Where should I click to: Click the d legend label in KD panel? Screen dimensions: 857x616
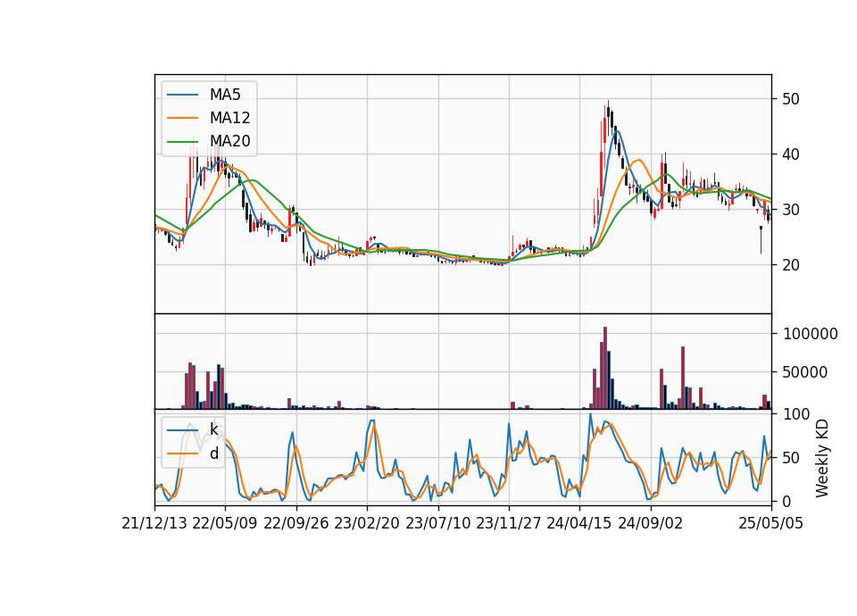[213, 454]
